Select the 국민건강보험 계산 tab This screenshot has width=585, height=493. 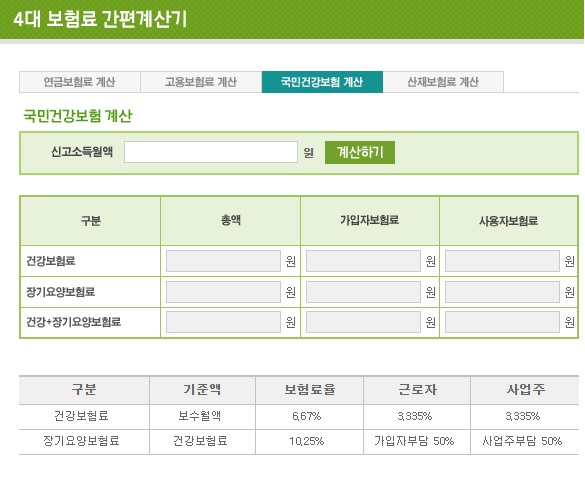coord(322,82)
